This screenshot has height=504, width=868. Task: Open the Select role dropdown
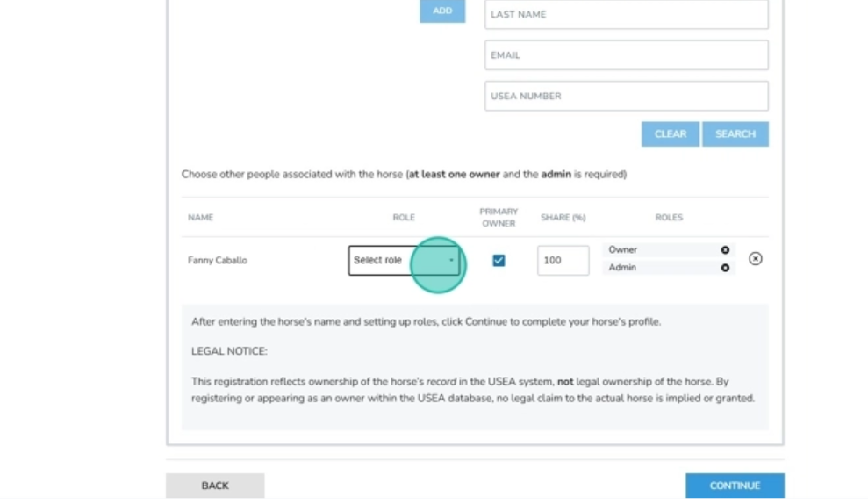[x=404, y=260]
